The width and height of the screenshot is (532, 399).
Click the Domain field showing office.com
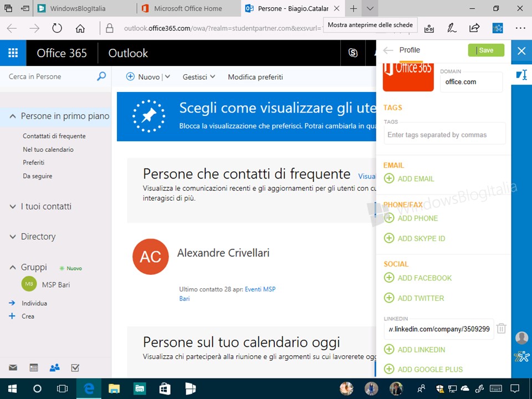coord(471,82)
